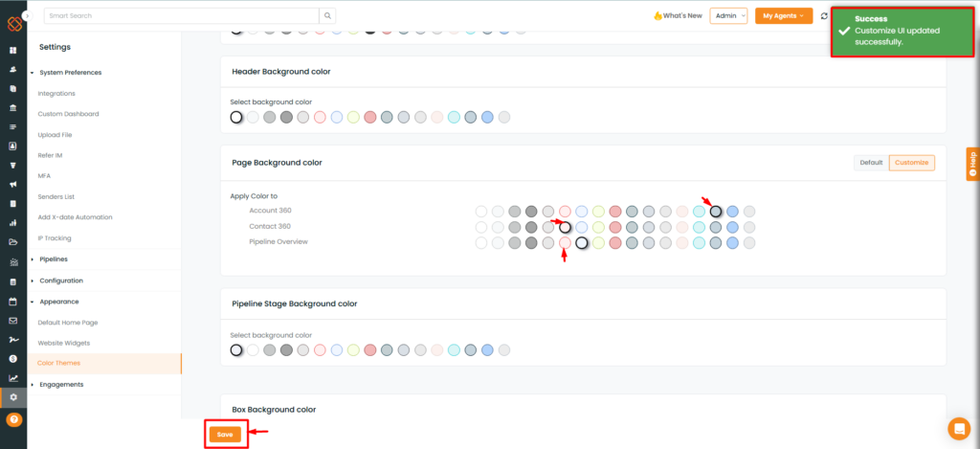The height and width of the screenshot is (449, 980).
Task: Pick the cyan swatch for Header Background
Action: [454, 117]
